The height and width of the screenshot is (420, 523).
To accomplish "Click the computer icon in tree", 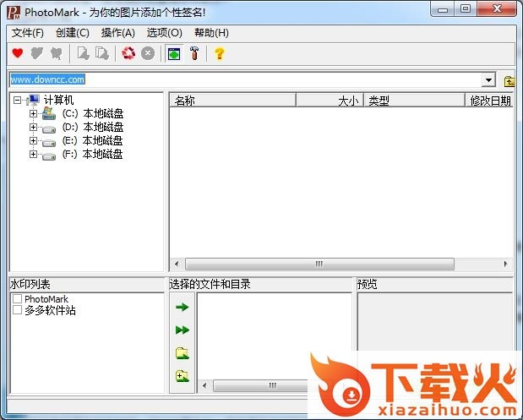I will (33, 100).
